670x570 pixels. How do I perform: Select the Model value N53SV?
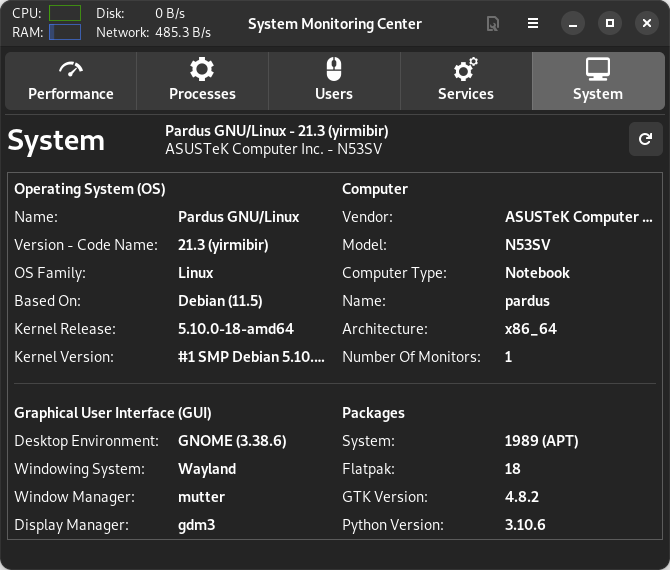pos(528,245)
